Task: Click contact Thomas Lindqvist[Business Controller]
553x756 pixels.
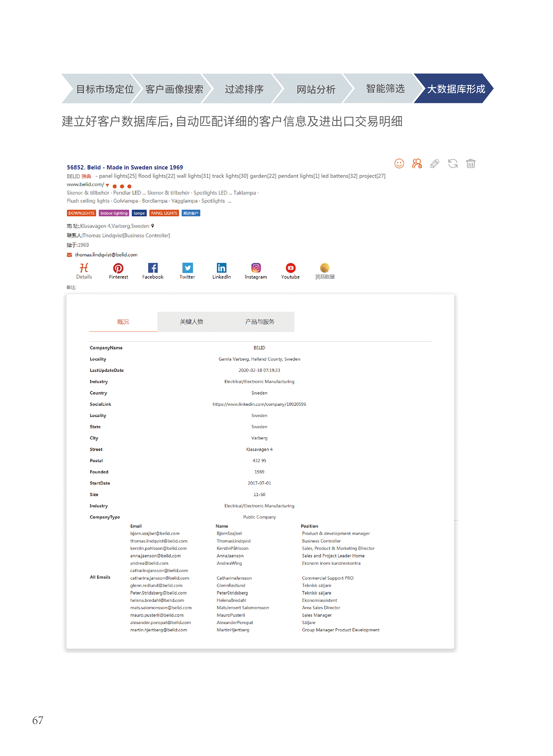Action: (126, 236)
